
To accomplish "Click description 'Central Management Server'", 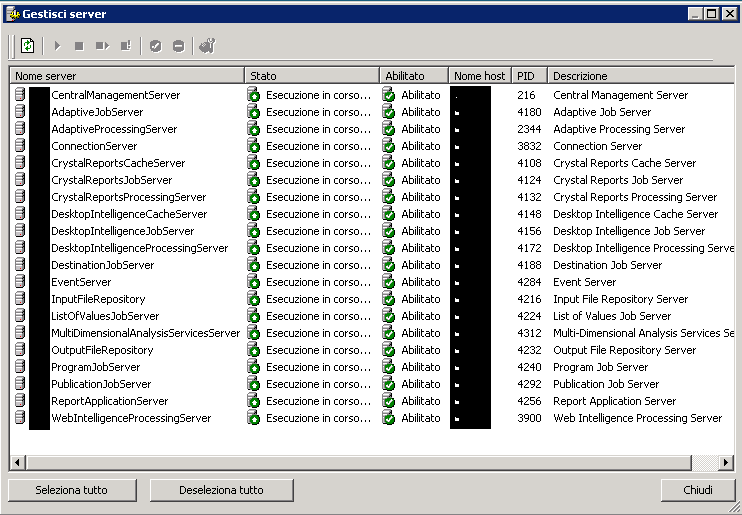I will pyautogui.click(x=620, y=95).
